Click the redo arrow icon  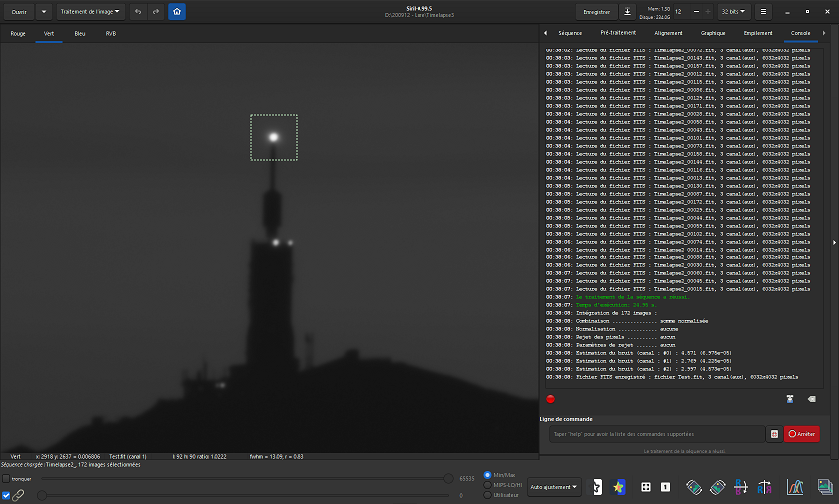156,12
